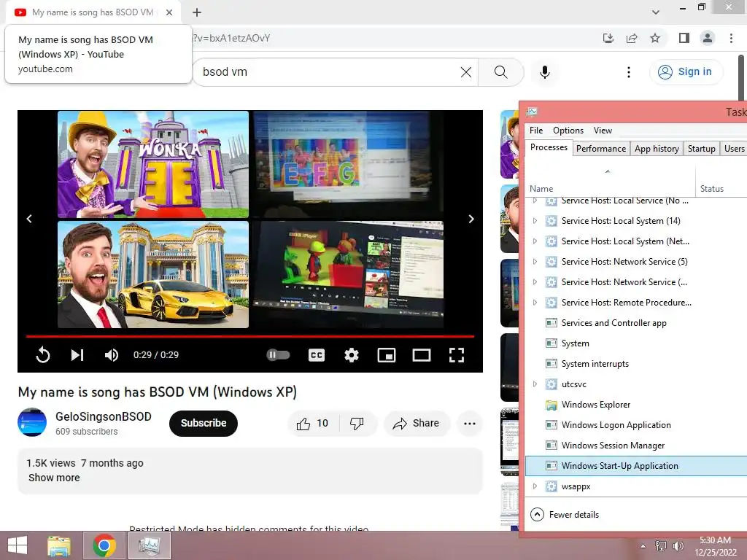
Task: Open the Windows Start button
Action: pyautogui.click(x=18, y=545)
